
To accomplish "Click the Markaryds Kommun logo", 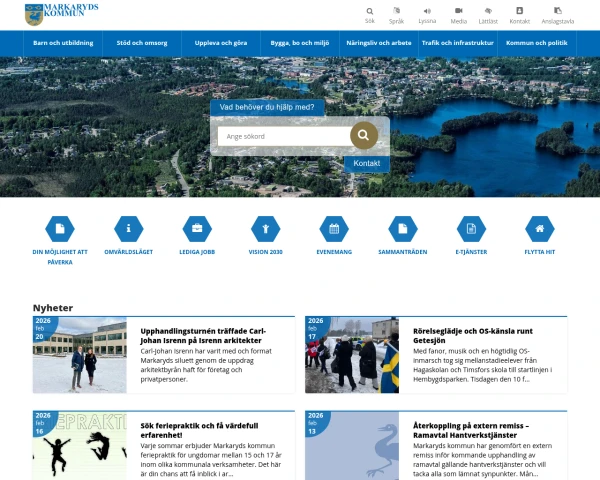I will click(x=61, y=15).
